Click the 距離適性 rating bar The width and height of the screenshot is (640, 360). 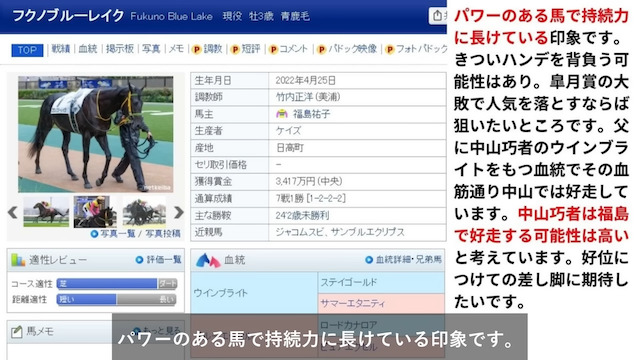117,300
